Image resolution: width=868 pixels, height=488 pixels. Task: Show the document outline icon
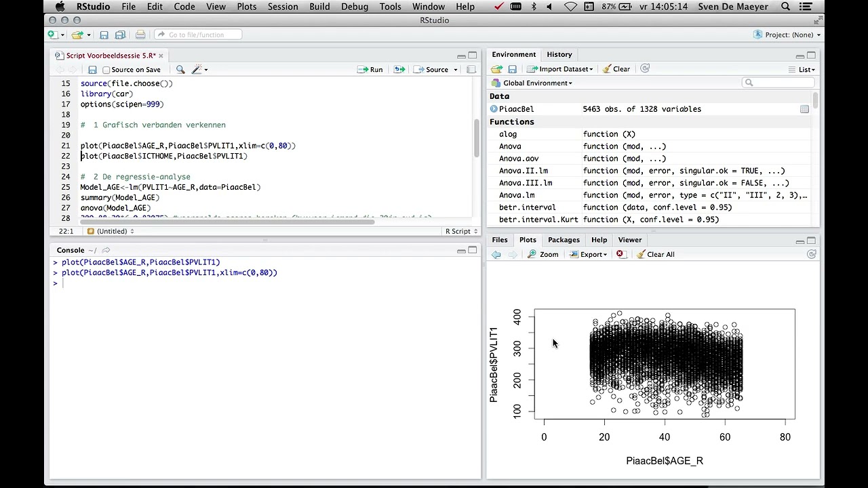point(471,69)
